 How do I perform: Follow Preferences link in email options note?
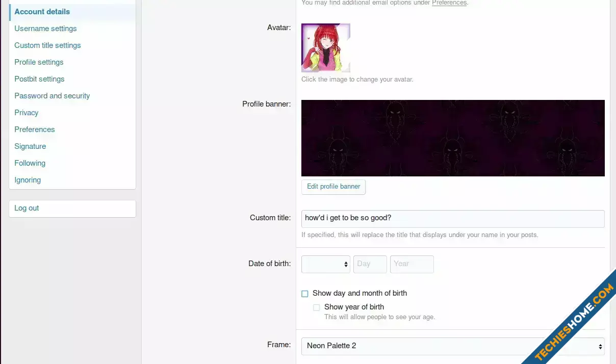click(x=449, y=3)
